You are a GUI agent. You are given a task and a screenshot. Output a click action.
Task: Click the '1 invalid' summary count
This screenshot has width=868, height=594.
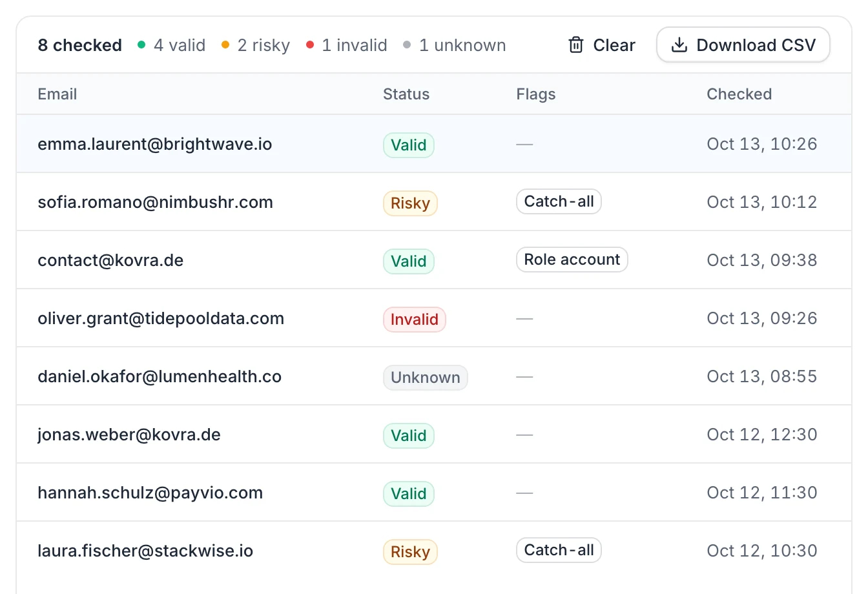coord(347,45)
